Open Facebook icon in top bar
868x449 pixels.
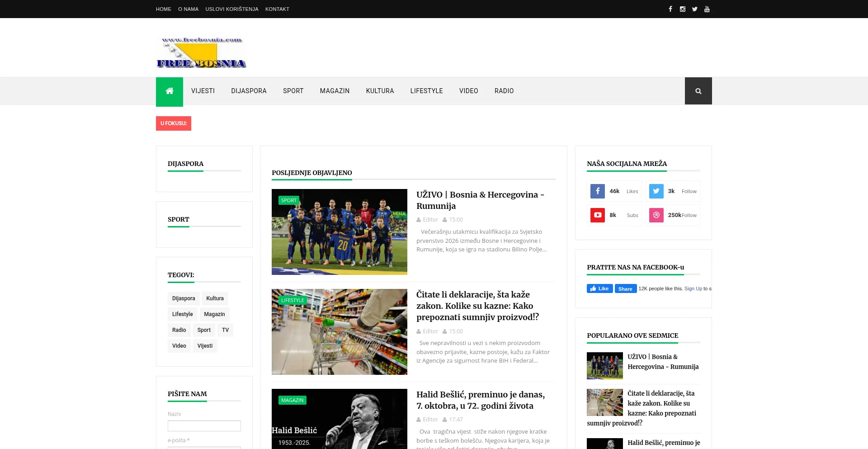pos(670,9)
